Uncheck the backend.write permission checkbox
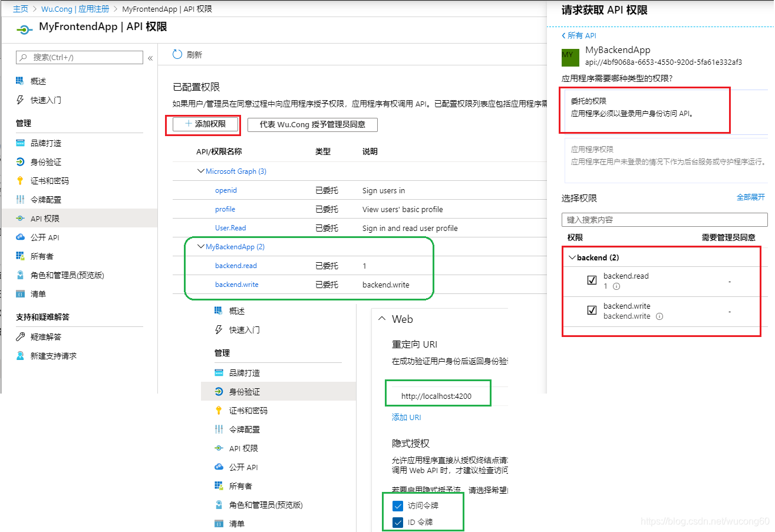 pos(592,310)
